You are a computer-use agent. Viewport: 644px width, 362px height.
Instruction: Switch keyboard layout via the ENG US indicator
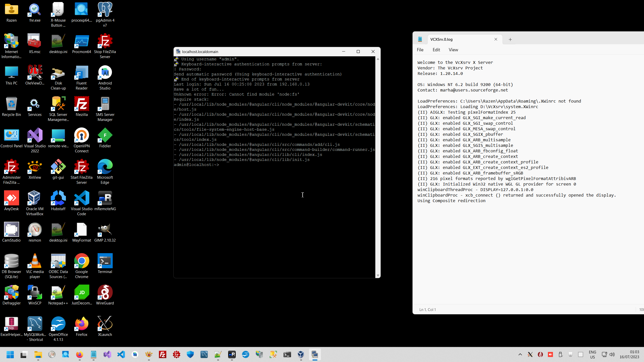coord(592,355)
